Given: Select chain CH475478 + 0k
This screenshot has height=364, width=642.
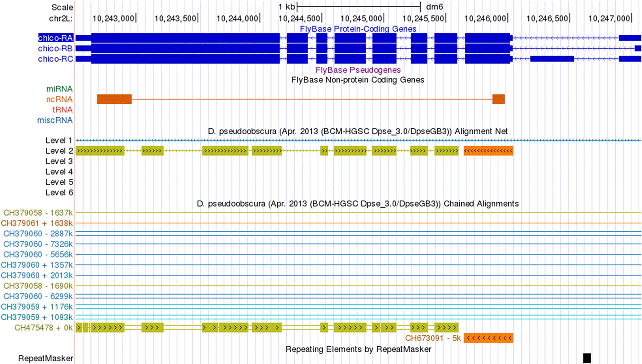Looking at the screenshot, I should coord(43,328).
